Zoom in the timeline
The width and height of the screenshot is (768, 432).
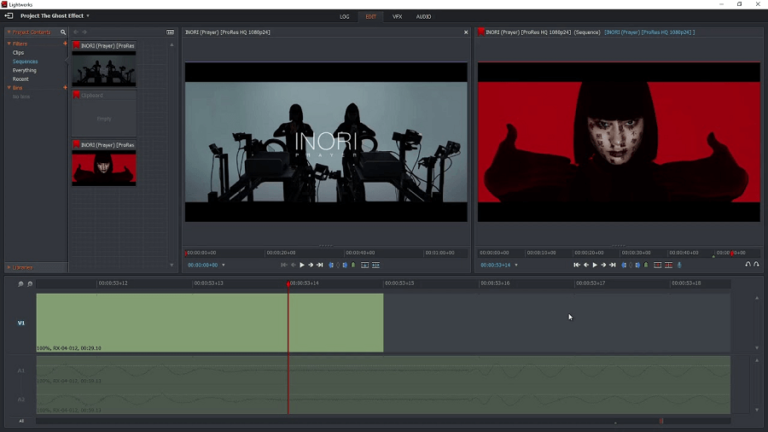point(21,284)
